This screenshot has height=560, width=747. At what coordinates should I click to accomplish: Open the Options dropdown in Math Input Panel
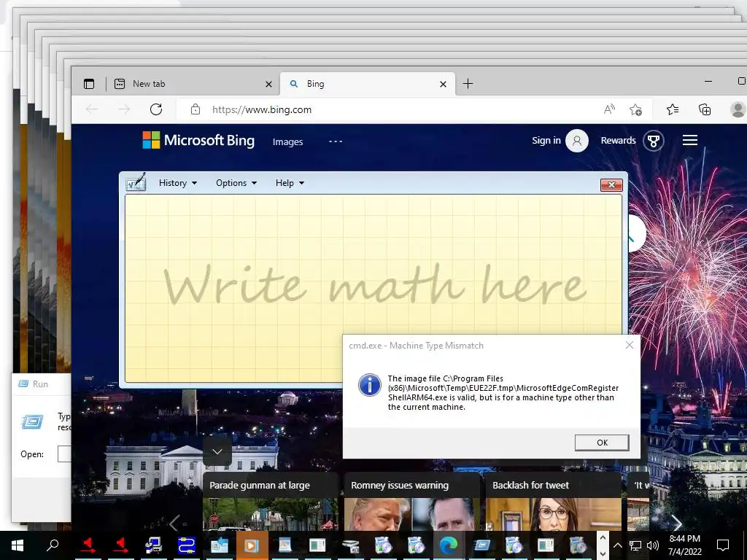(236, 183)
